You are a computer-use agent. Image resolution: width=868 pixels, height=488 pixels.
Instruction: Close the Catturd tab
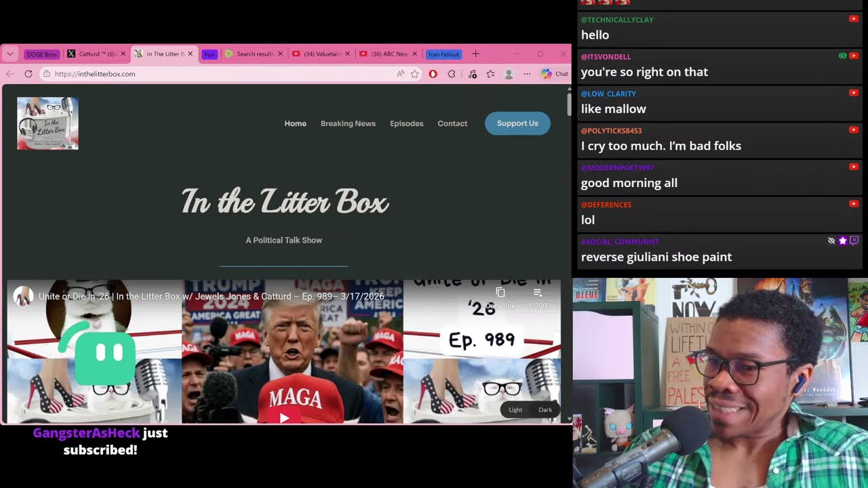[123, 54]
